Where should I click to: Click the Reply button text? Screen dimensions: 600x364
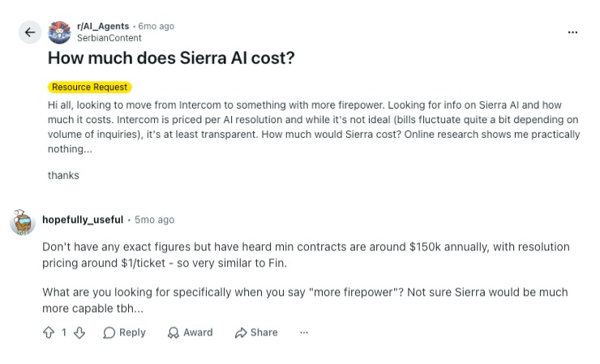point(132,332)
